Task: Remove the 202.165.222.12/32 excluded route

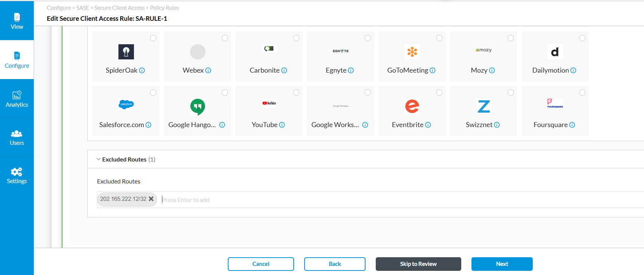Action: [151, 199]
